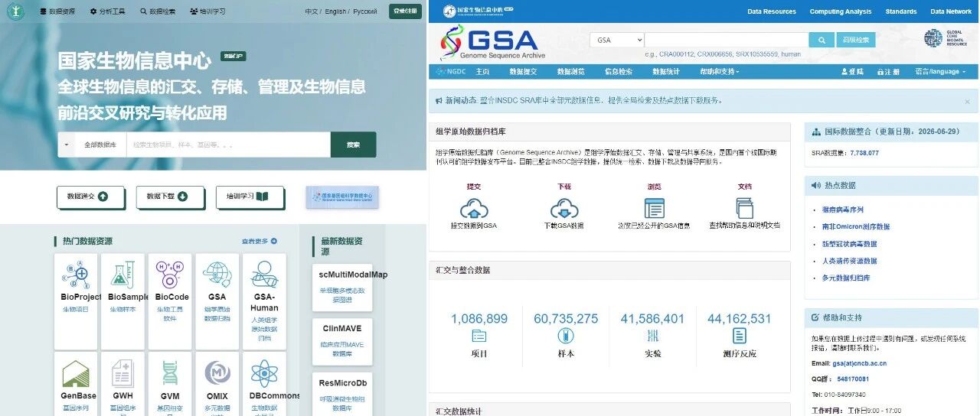This screenshot has height=416, width=980.
Task: Open 培训学习 menu in left header
Action: pyautogui.click(x=207, y=11)
